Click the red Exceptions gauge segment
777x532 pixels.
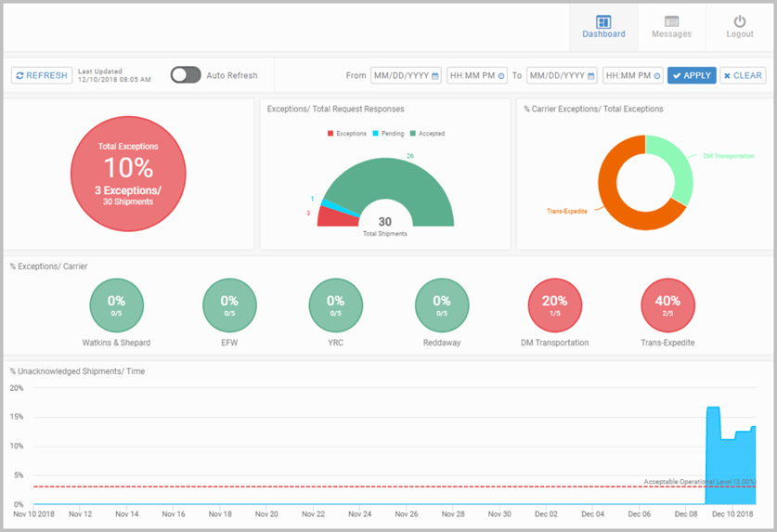coord(337,218)
